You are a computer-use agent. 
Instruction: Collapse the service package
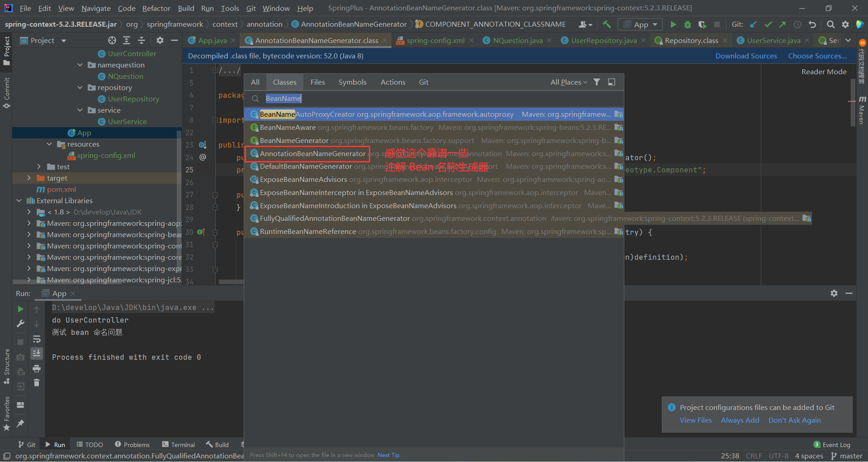(x=80, y=110)
